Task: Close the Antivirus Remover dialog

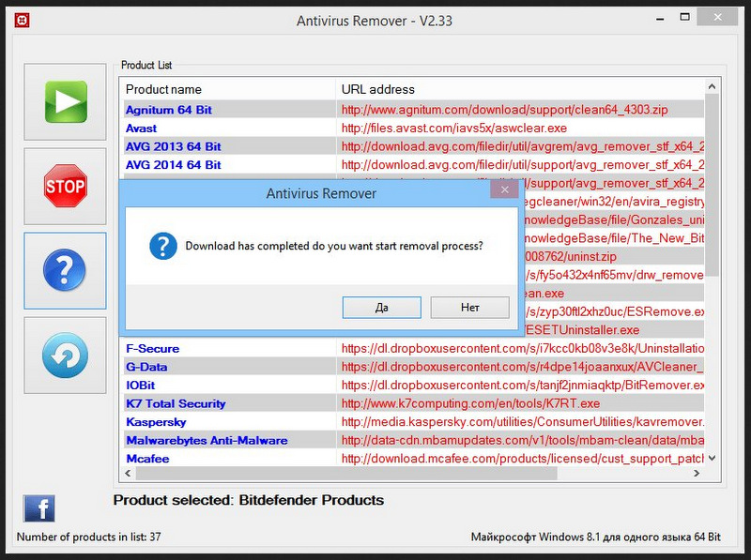Action: pyautogui.click(x=504, y=189)
